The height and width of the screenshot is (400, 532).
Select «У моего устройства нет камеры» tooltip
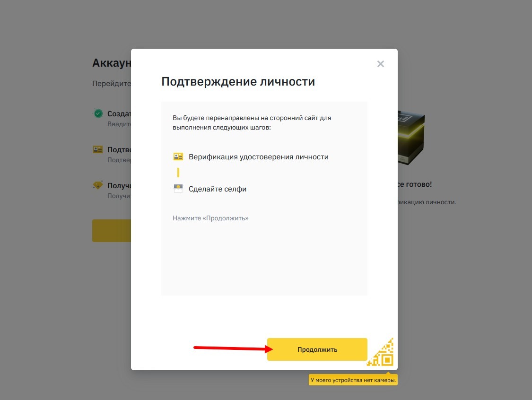click(353, 380)
